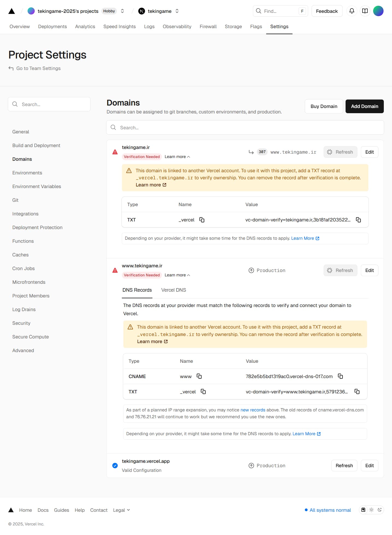This screenshot has height=535, width=392.
Task: Open the notifications bell
Action: [352, 11]
